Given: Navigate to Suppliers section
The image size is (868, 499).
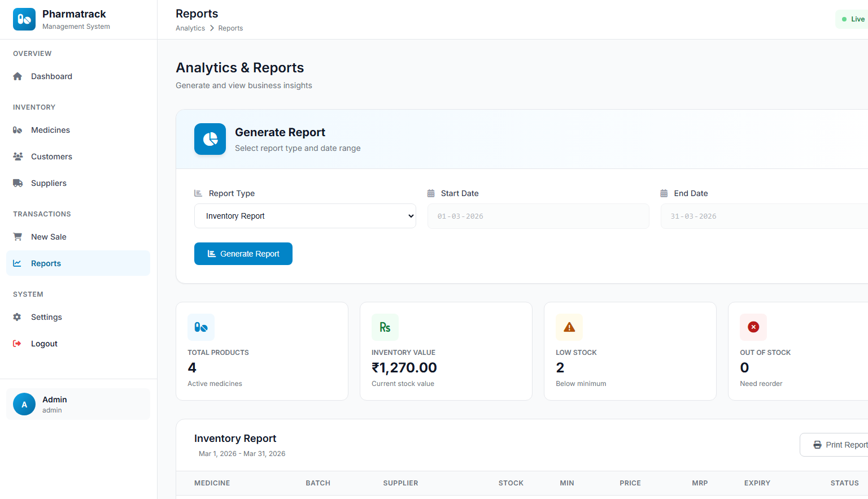Looking at the screenshot, I should pos(49,183).
